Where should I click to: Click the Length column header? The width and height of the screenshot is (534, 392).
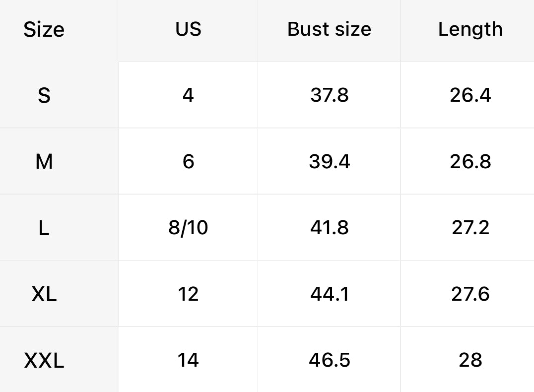click(470, 29)
